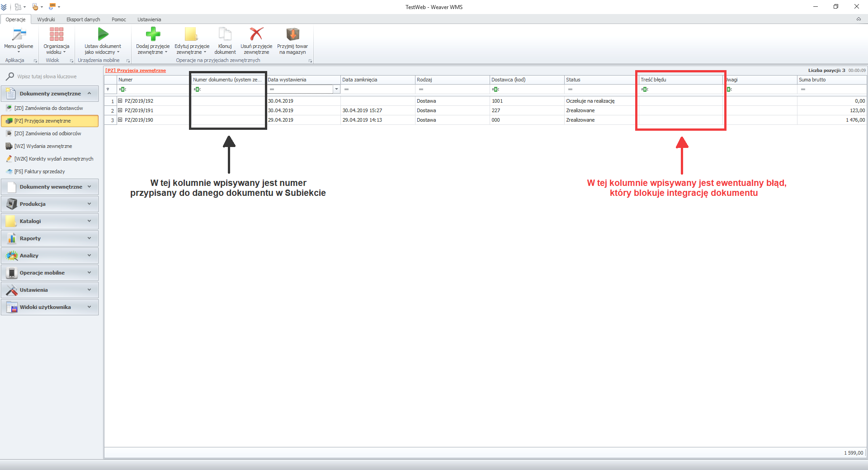Click Przyjmij towar na magazyn icon
868x470 pixels.
(292, 34)
